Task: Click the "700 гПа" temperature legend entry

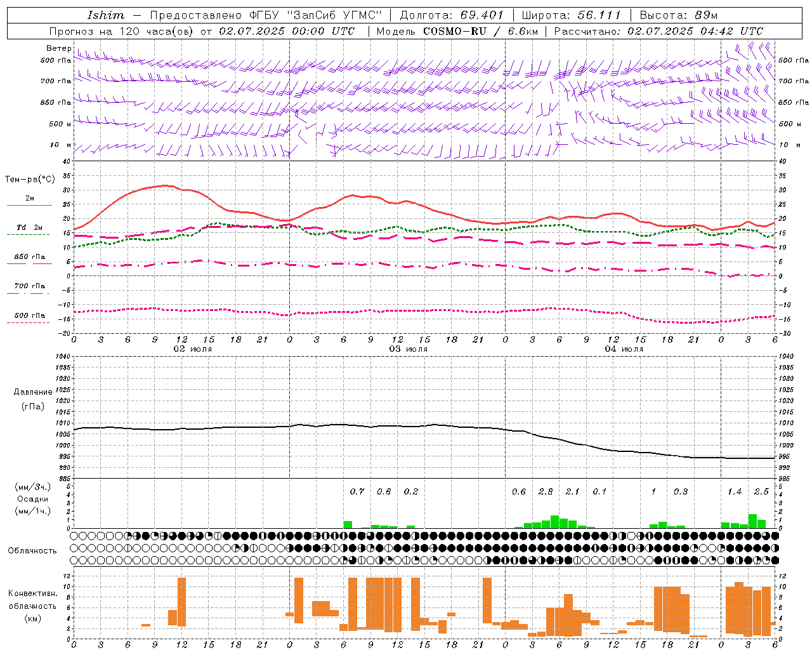Action: [x=30, y=286]
